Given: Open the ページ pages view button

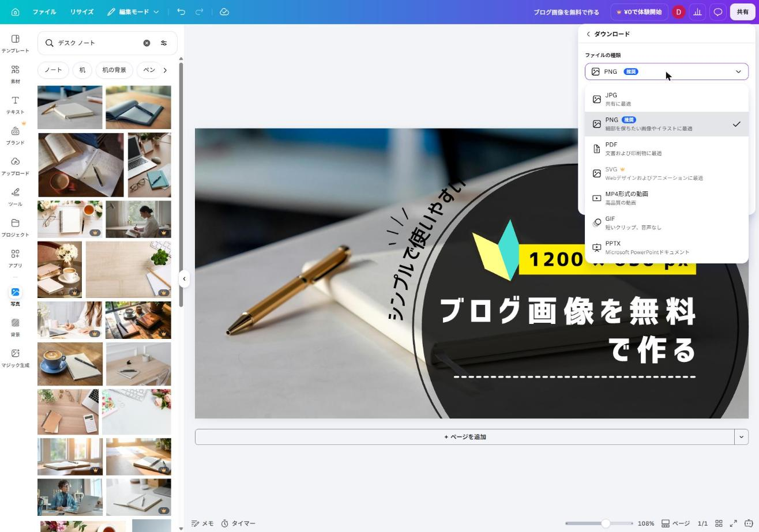Looking at the screenshot, I should click(x=675, y=523).
